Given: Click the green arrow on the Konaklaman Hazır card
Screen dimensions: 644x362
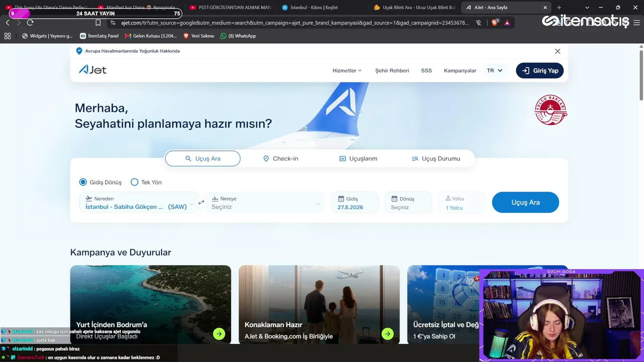Looking at the screenshot, I should click(387, 333).
